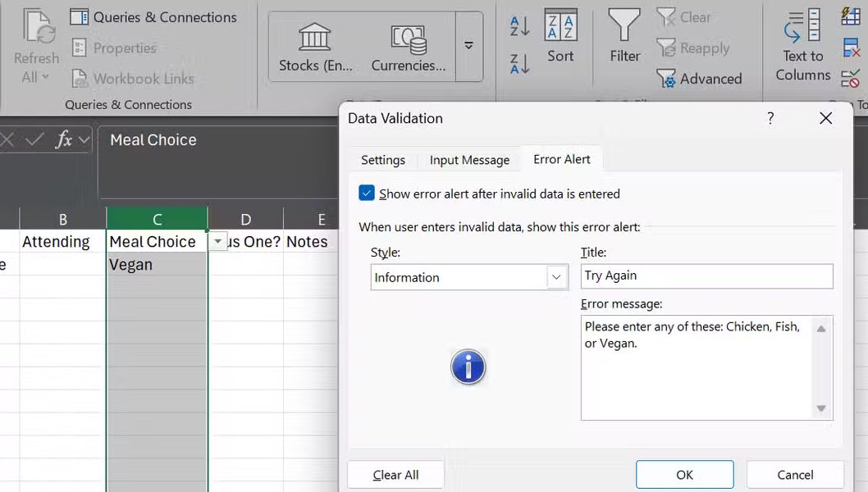
Task: Click the Insert Function fx icon
Action: tap(64, 140)
